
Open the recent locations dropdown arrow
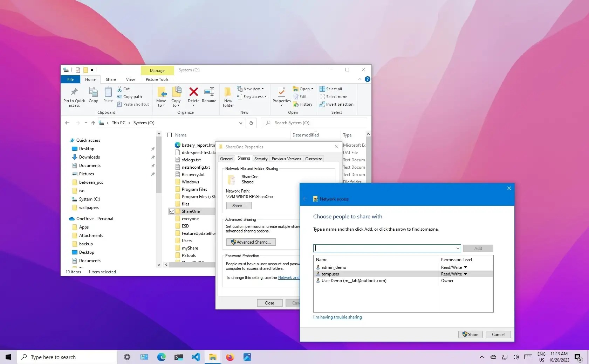tap(86, 123)
